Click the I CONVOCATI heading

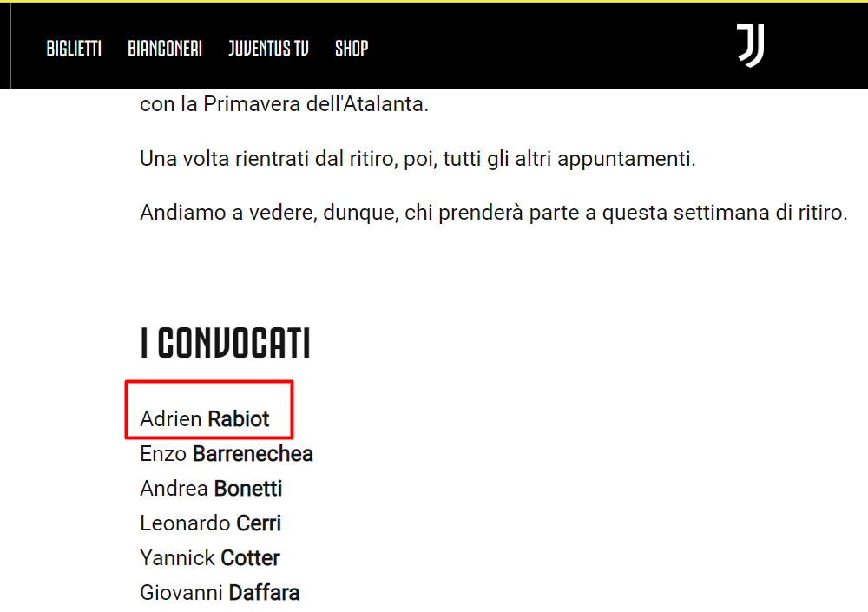[x=225, y=344]
